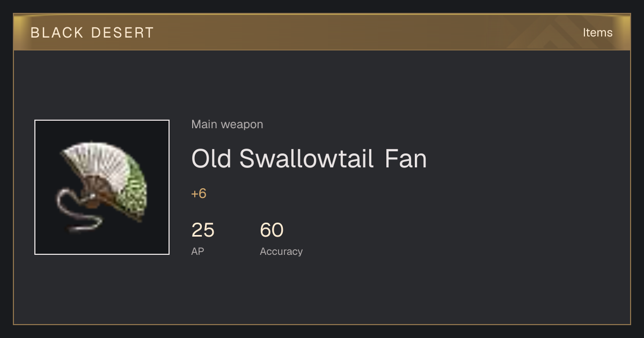Click the Main weapon category label
644x338 pixels.
point(227,124)
